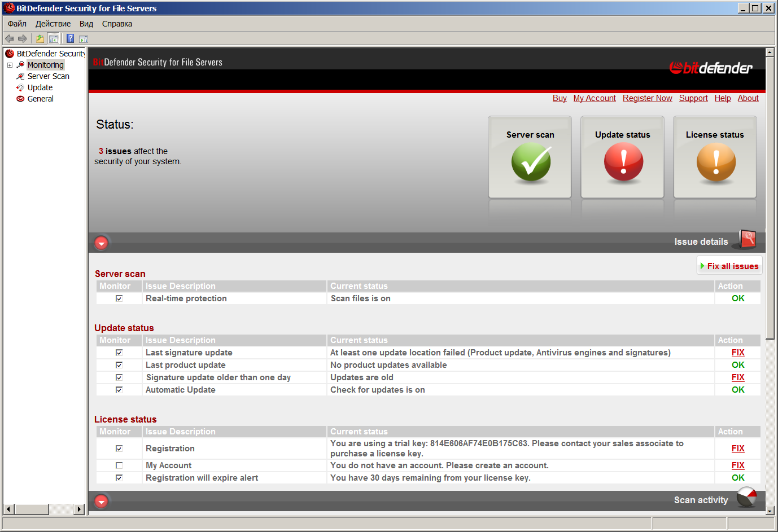This screenshot has height=532, width=778.
Task: Click the OK action for Real-time protection
Action: point(738,298)
